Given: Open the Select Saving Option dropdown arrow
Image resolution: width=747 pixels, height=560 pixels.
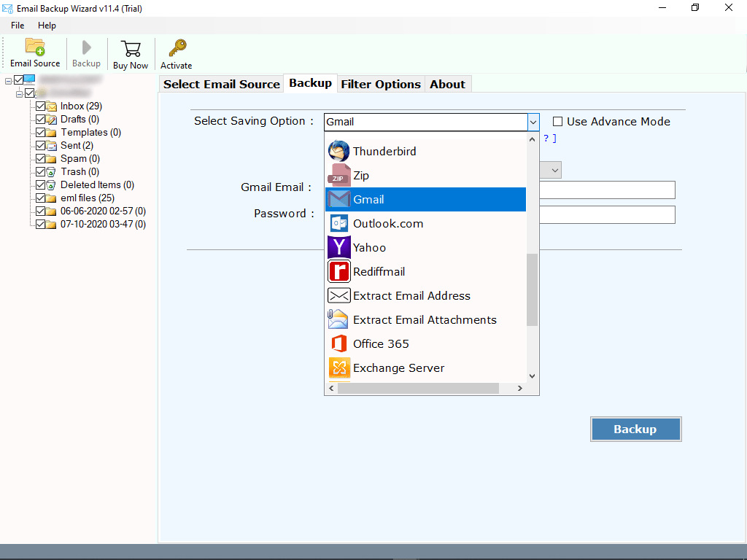Looking at the screenshot, I should point(533,122).
